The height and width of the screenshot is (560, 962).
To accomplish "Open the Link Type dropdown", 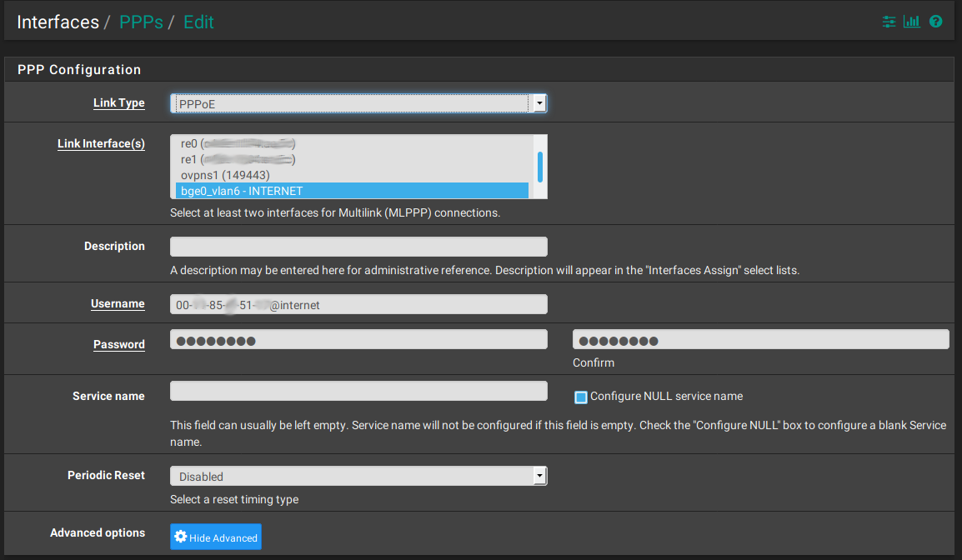I will coord(358,103).
